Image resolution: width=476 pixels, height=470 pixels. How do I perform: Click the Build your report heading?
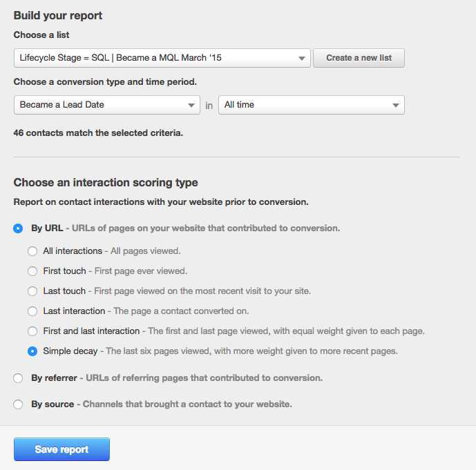point(58,15)
